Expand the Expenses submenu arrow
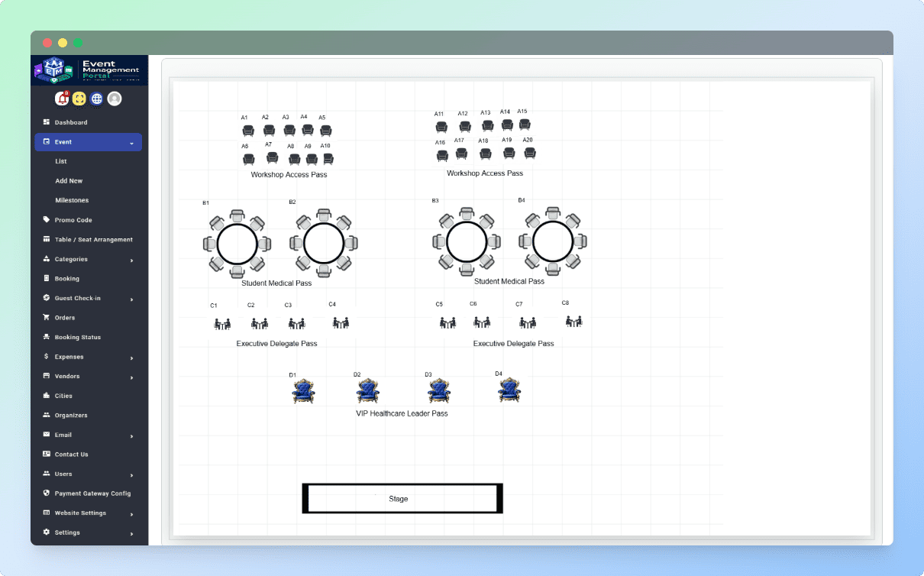This screenshot has height=576, width=924. click(131, 358)
